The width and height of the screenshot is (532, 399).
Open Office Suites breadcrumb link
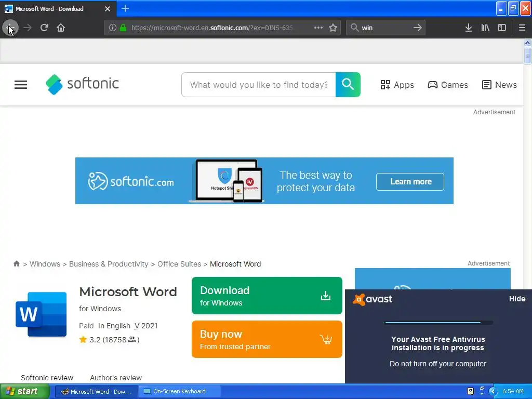[179, 264]
